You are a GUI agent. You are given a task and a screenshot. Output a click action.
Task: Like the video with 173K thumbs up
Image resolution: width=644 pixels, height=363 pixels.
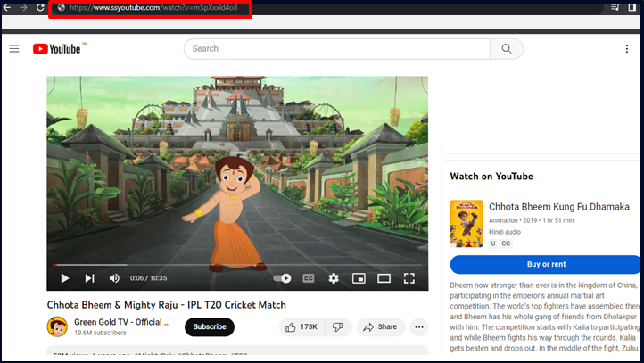pyautogui.click(x=302, y=326)
